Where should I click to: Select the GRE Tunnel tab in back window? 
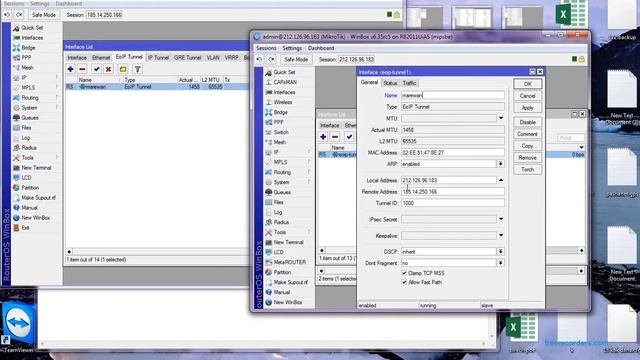tap(187, 58)
